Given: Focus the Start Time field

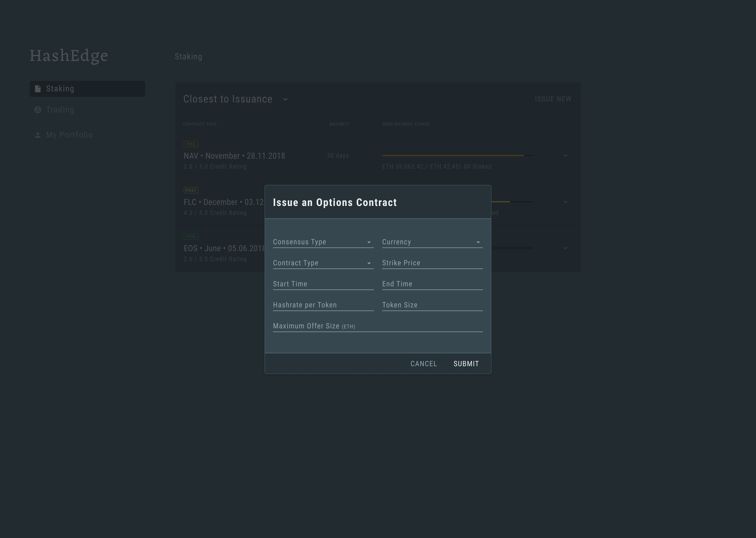Looking at the screenshot, I should click(323, 284).
